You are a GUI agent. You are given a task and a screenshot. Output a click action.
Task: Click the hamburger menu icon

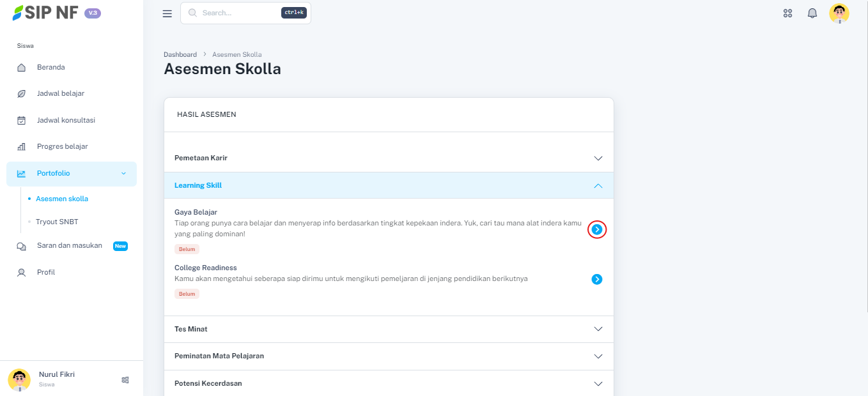(167, 13)
